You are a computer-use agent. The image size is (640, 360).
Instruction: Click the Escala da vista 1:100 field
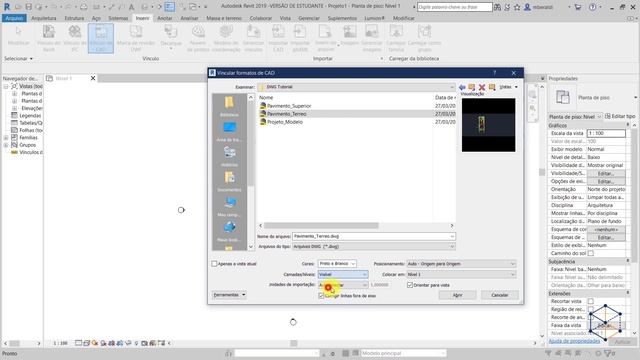[606, 133]
